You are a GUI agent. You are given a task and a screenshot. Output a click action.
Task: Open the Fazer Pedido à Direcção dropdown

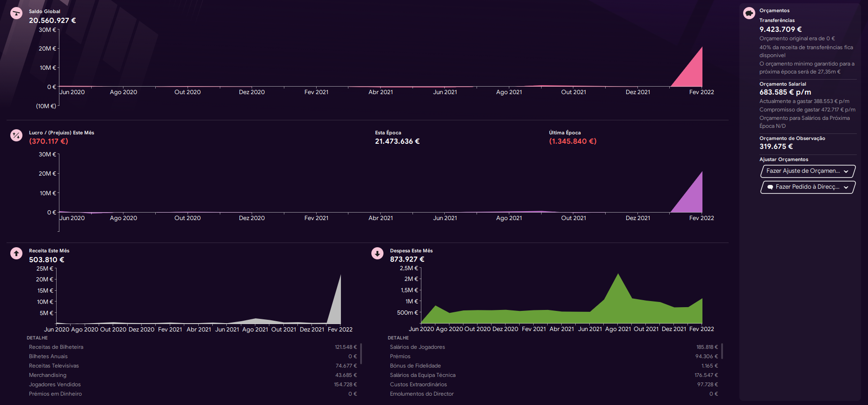pos(808,187)
